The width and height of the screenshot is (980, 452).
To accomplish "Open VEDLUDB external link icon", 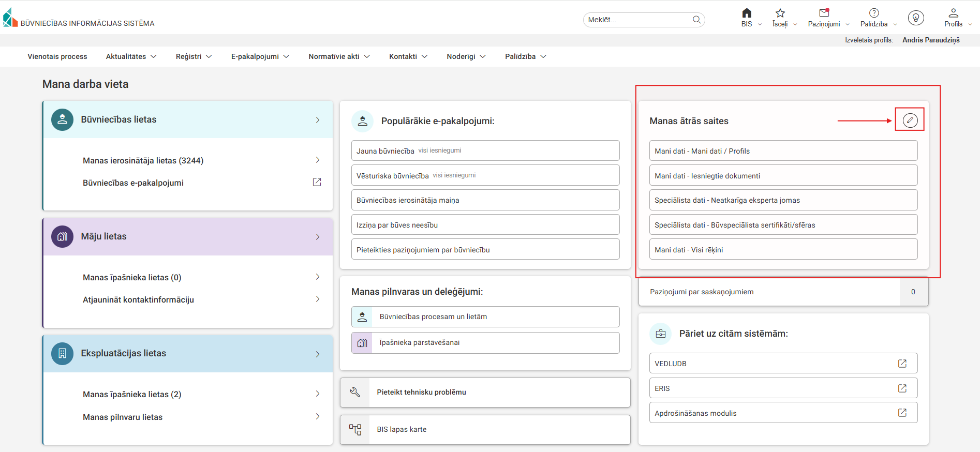I will coord(902,364).
